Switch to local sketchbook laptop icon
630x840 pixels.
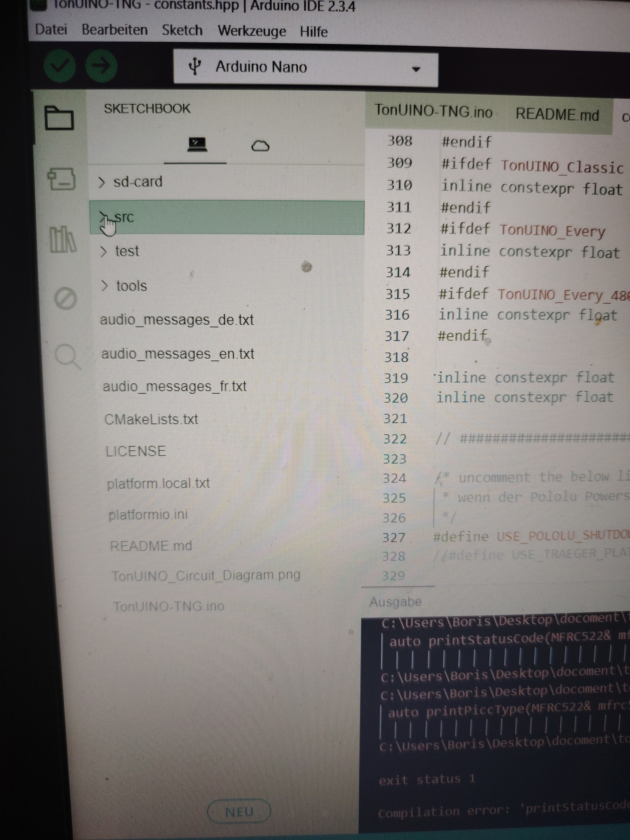coord(197,145)
